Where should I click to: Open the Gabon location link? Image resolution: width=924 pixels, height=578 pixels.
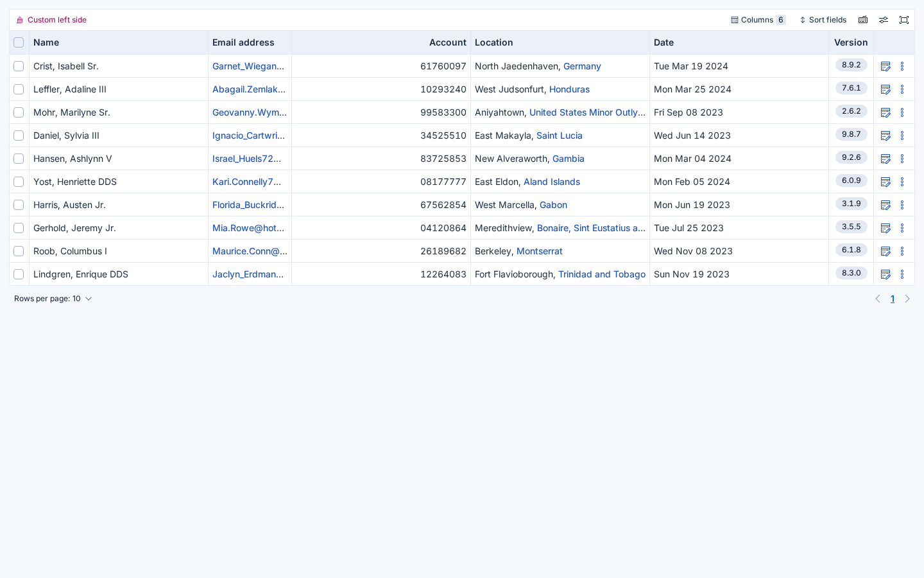click(553, 205)
